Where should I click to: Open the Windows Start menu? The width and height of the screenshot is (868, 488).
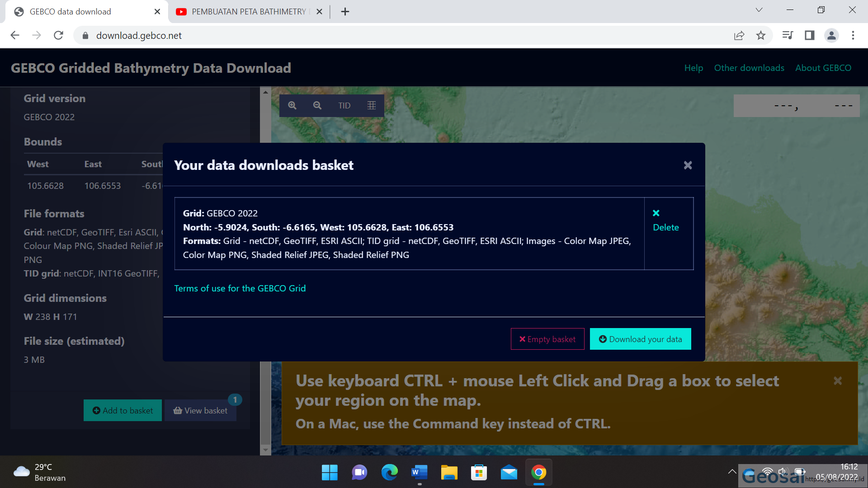pos(330,473)
